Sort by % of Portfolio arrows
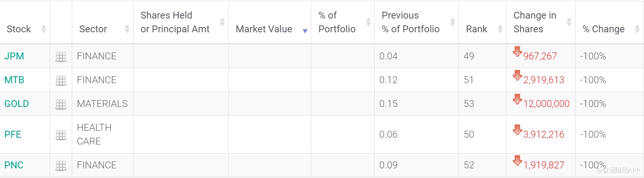This screenshot has width=644, height=178. [368, 22]
